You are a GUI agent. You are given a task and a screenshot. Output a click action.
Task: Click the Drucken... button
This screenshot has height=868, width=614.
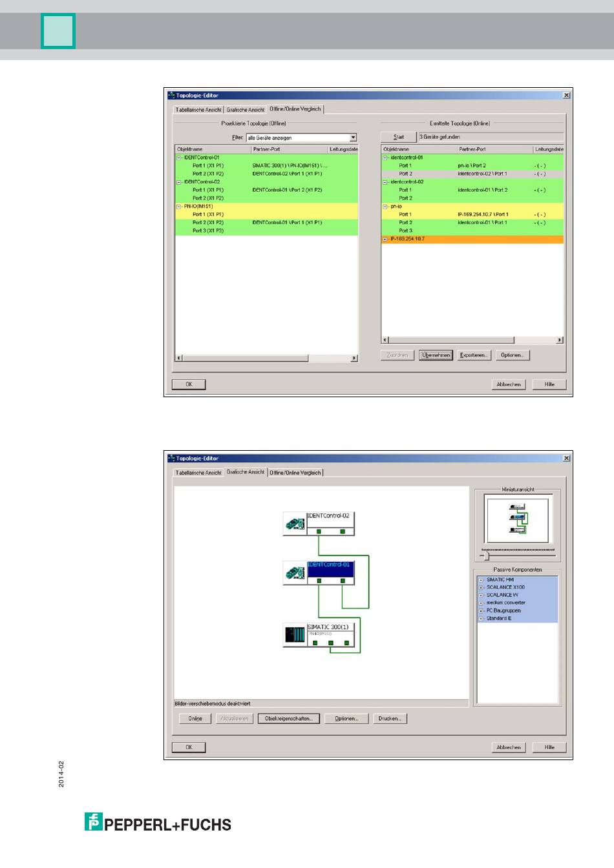click(390, 718)
